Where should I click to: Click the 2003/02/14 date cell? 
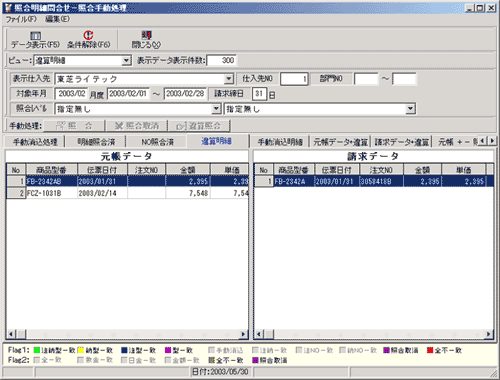(102, 193)
